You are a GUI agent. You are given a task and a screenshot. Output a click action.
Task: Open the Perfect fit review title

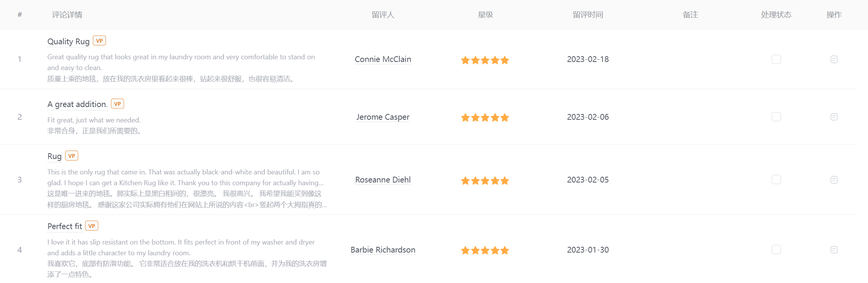65,226
